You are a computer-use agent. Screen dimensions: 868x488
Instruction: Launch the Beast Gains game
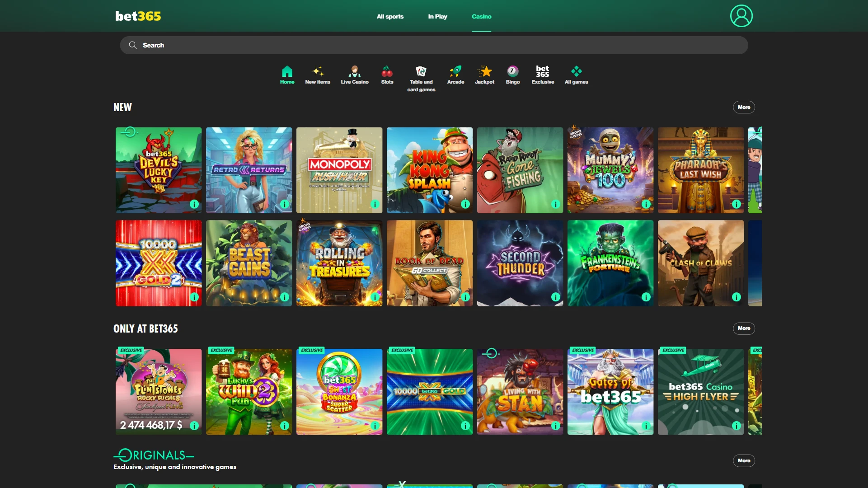coord(249,263)
